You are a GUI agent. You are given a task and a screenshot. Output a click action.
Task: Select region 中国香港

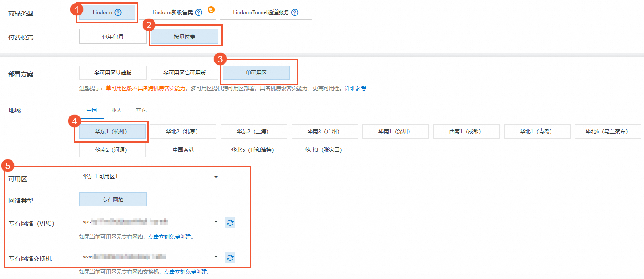(183, 150)
